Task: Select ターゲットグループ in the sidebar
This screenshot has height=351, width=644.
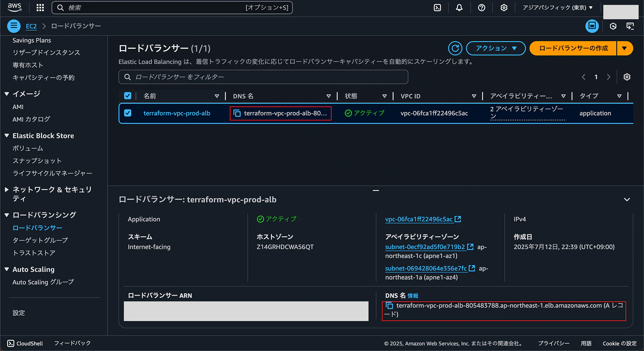Action: tap(39, 240)
